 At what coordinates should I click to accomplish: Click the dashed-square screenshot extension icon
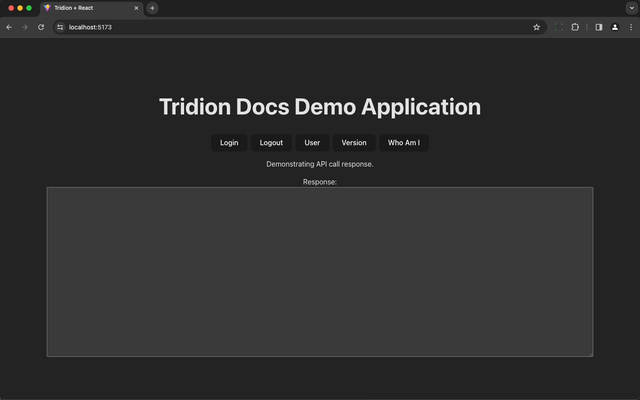[x=559, y=27]
